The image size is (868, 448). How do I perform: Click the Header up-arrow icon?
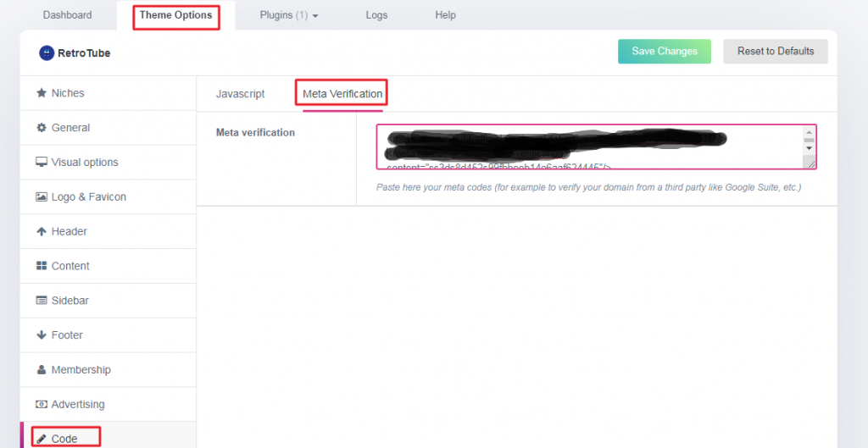(41, 232)
